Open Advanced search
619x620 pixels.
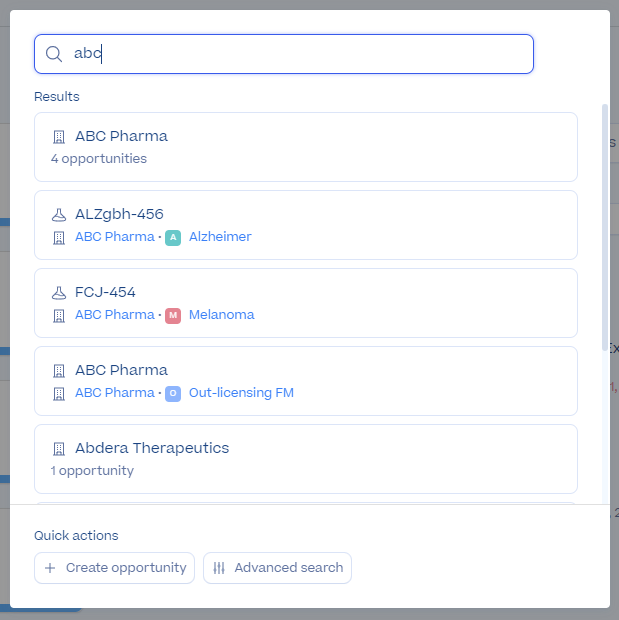(x=277, y=568)
